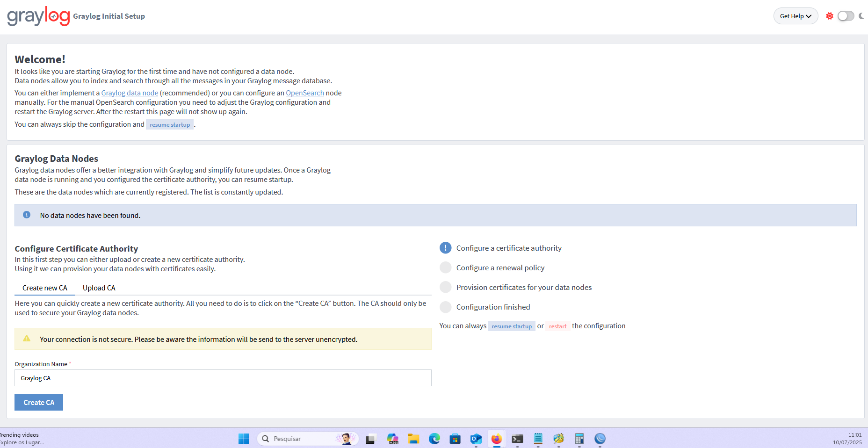Open the Terminal taskbar icon
Image resolution: width=868 pixels, height=448 pixels.
(517, 439)
